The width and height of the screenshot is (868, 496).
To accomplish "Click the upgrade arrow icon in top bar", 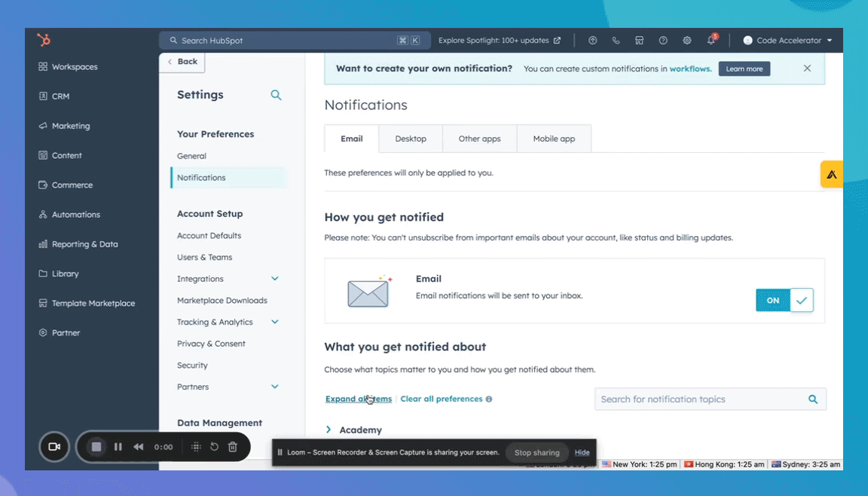I will (592, 41).
